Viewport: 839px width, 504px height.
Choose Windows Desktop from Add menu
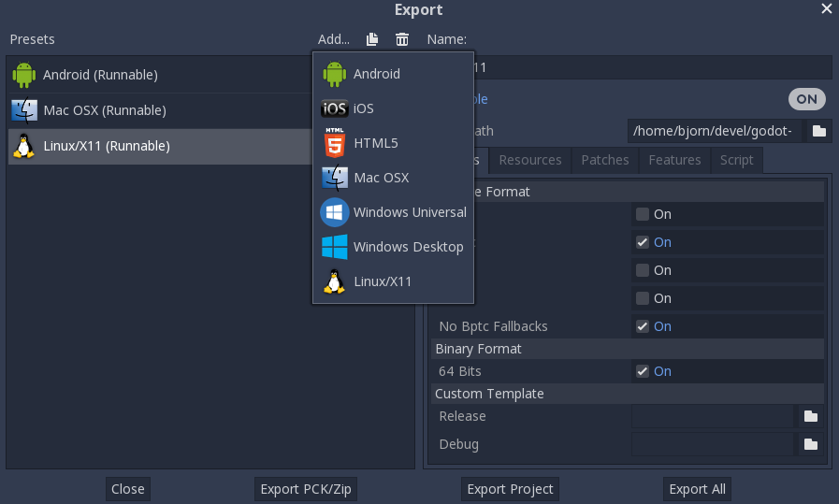point(393,247)
